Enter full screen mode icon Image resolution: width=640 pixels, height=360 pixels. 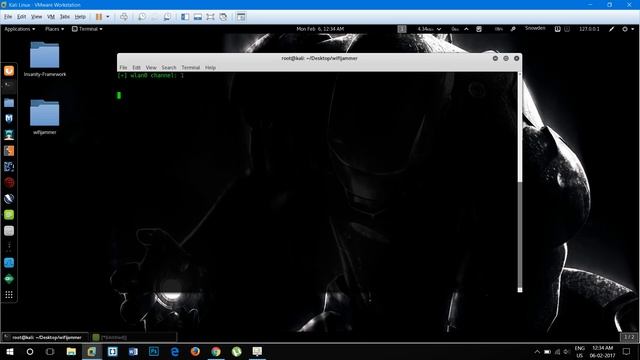click(x=210, y=17)
